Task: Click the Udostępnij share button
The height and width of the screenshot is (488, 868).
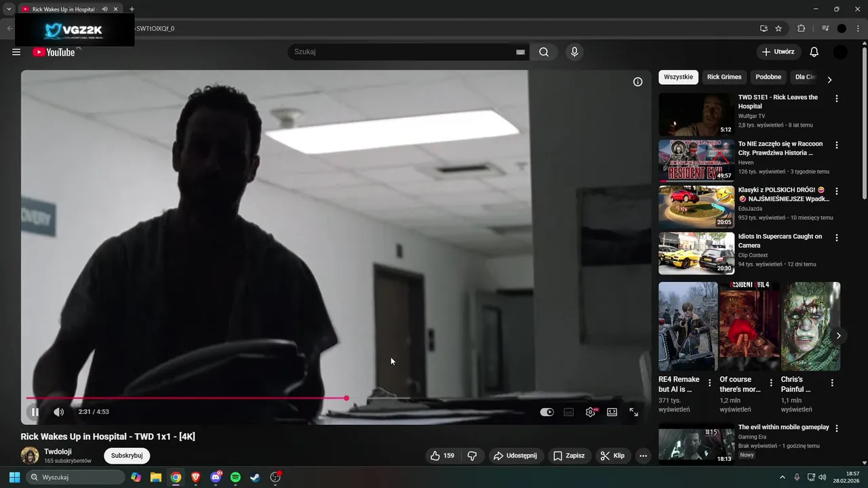Action: tap(515, 456)
